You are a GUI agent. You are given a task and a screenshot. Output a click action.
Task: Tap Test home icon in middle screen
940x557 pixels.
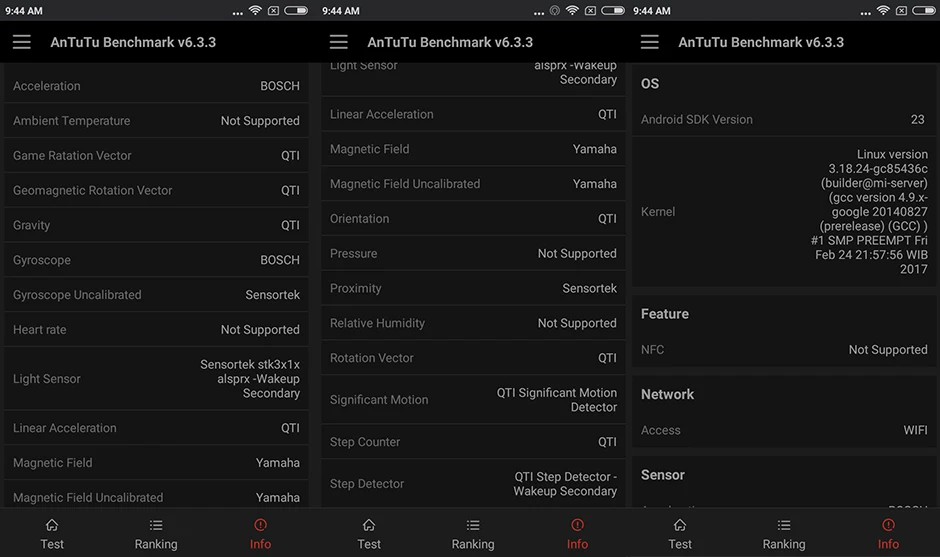369,525
